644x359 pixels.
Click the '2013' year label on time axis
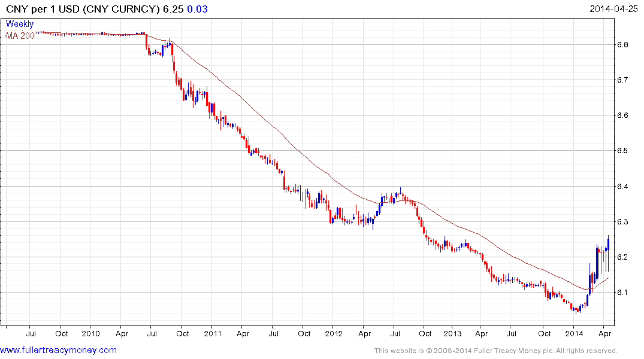point(453,333)
